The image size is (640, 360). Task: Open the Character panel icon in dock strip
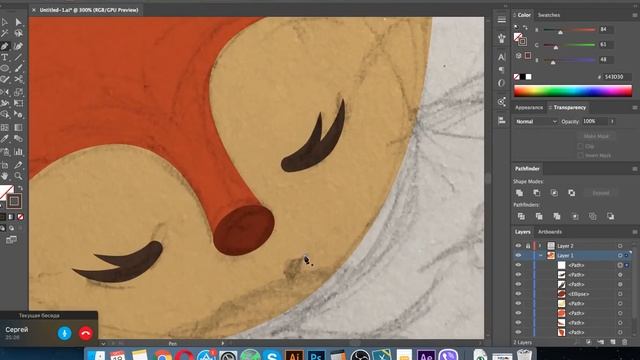pyautogui.click(x=502, y=57)
